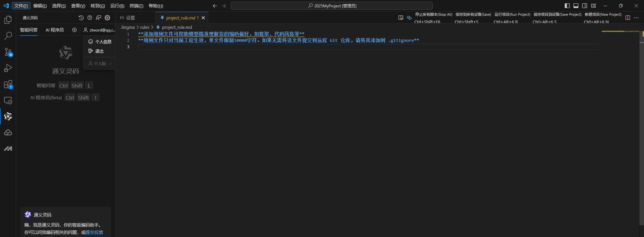Open preview to the side icon
644x237 pixels.
coord(401,18)
